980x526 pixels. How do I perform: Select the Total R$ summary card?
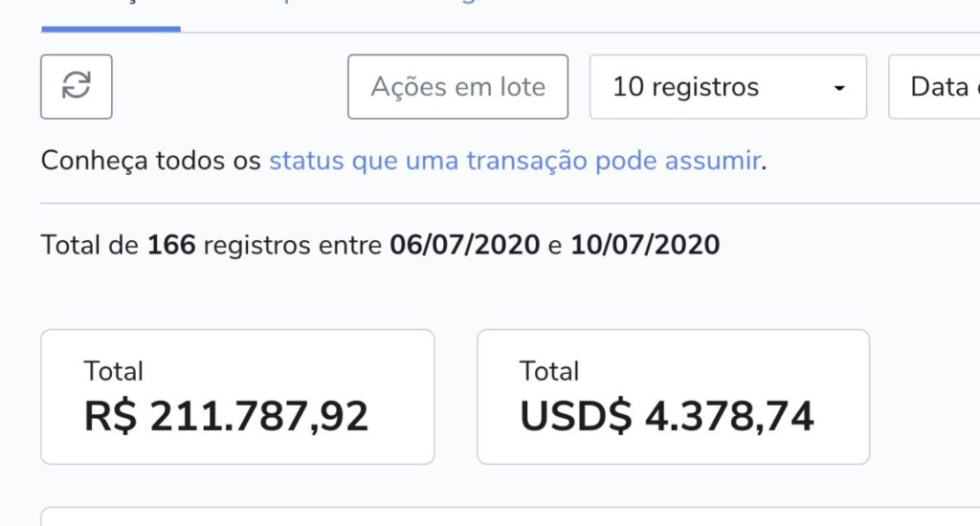(x=237, y=397)
